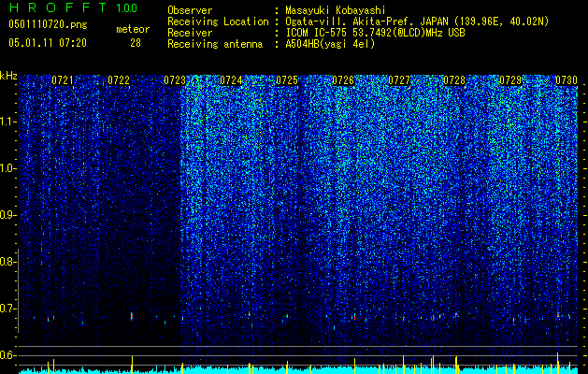Click the 0.9 frequency axis label

coord(8,215)
